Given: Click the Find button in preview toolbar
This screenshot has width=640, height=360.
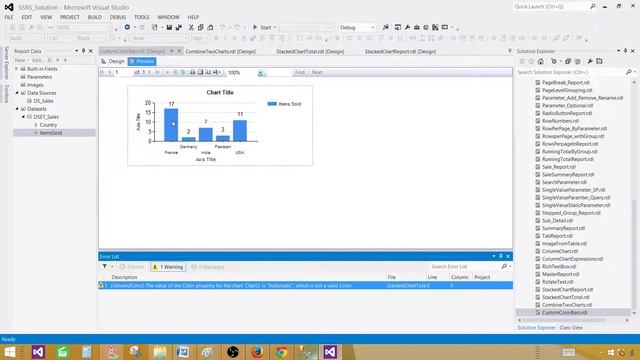Looking at the screenshot, I should click(300, 72).
